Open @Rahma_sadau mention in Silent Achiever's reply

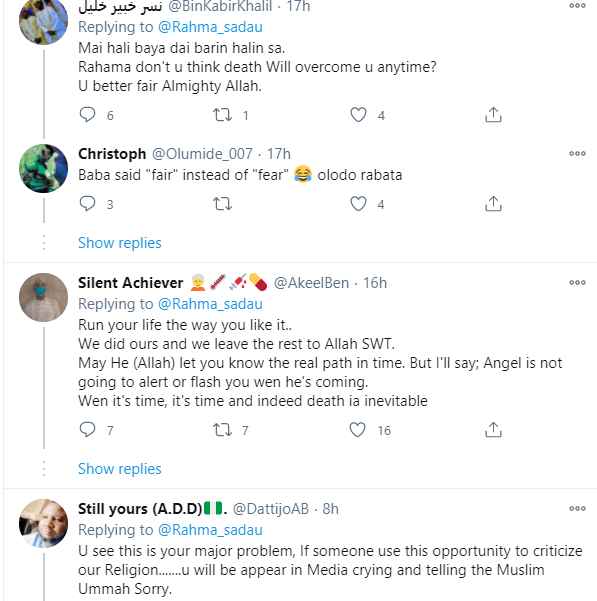pyautogui.click(x=210, y=304)
